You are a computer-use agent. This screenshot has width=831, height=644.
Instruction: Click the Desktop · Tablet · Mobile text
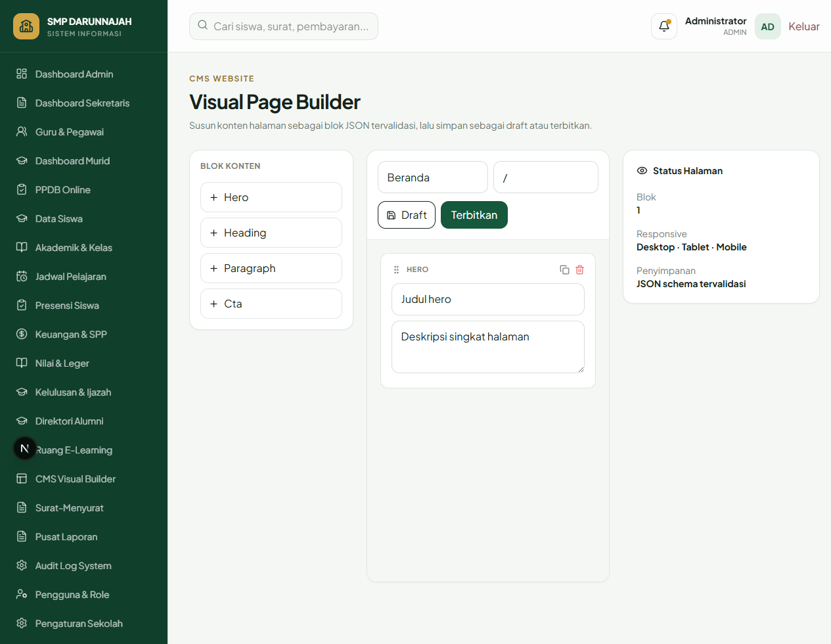click(x=692, y=247)
